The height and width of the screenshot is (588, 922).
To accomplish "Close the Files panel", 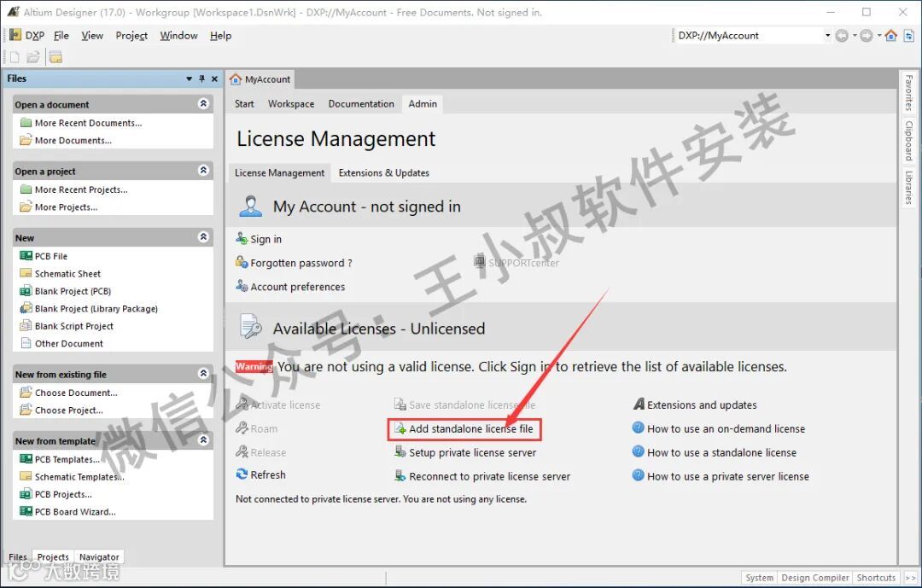I will coord(214,79).
